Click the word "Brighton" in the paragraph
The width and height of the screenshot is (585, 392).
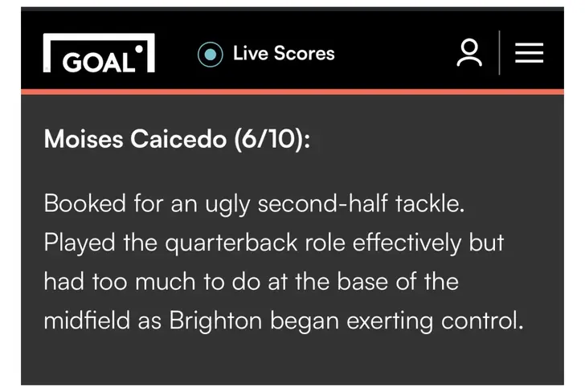pyautogui.click(x=215, y=321)
